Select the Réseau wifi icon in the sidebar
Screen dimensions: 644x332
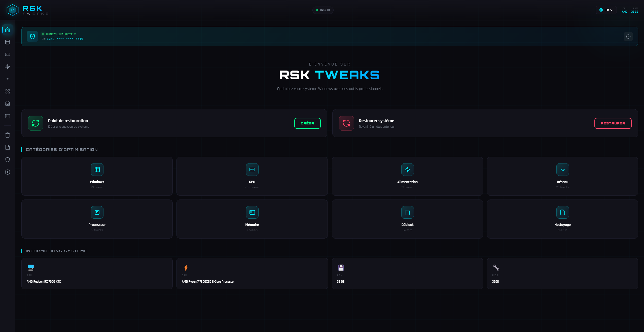pyautogui.click(x=8, y=79)
